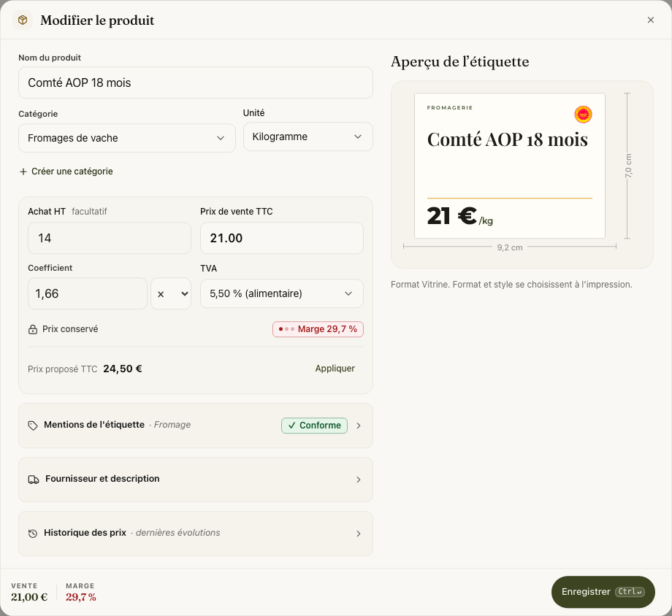
Task: Expand the Fournisseur et description section
Action: (196, 480)
